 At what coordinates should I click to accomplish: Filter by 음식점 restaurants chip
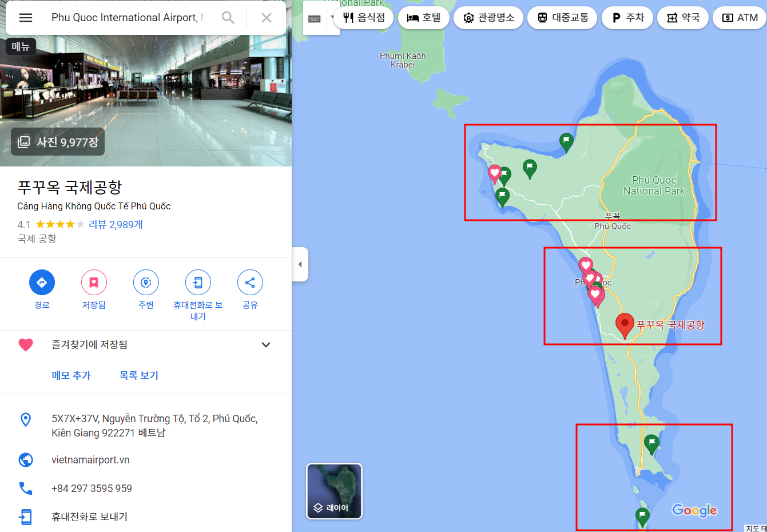[x=364, y=18]
